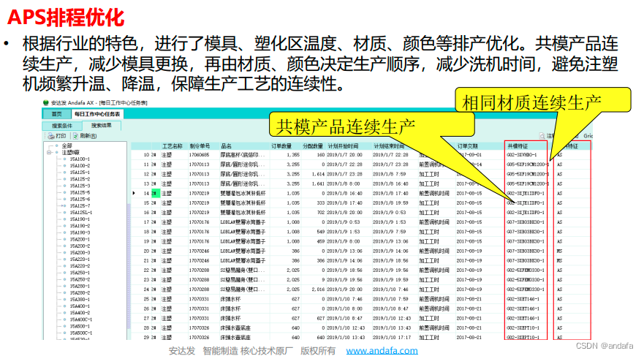Select tree item 15A125-5
The width and height of the screenshot is (644, 356).
80,192
